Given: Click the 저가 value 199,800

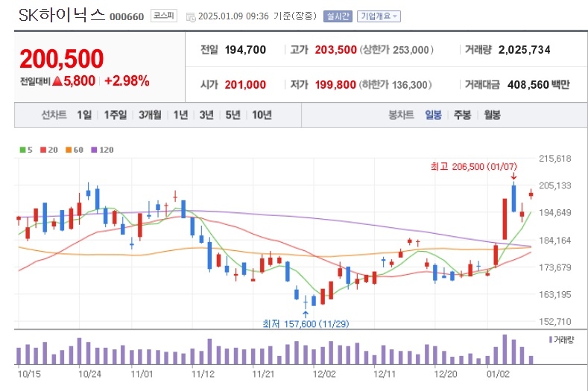Looking at the screenshot, I should [335, 85].
